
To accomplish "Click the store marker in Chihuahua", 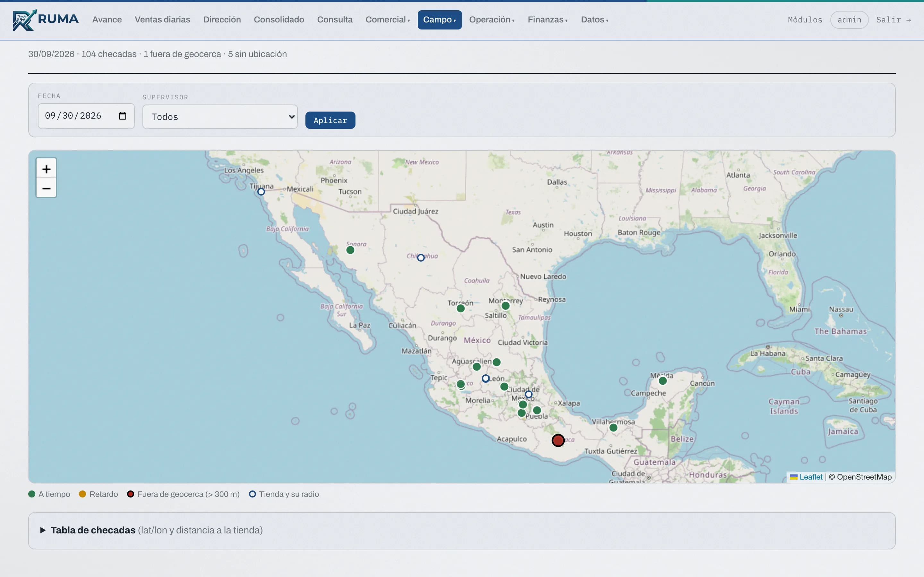I will point(421,258).
